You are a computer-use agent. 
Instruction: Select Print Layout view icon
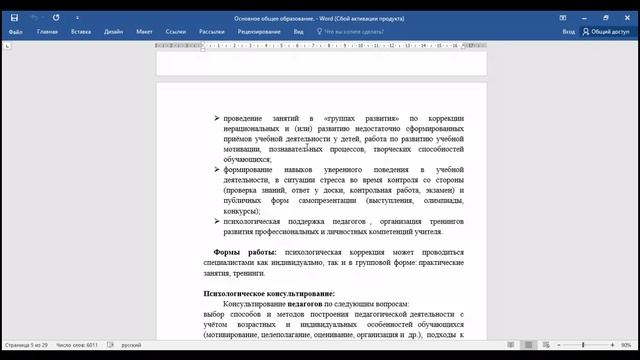point(529,345)
